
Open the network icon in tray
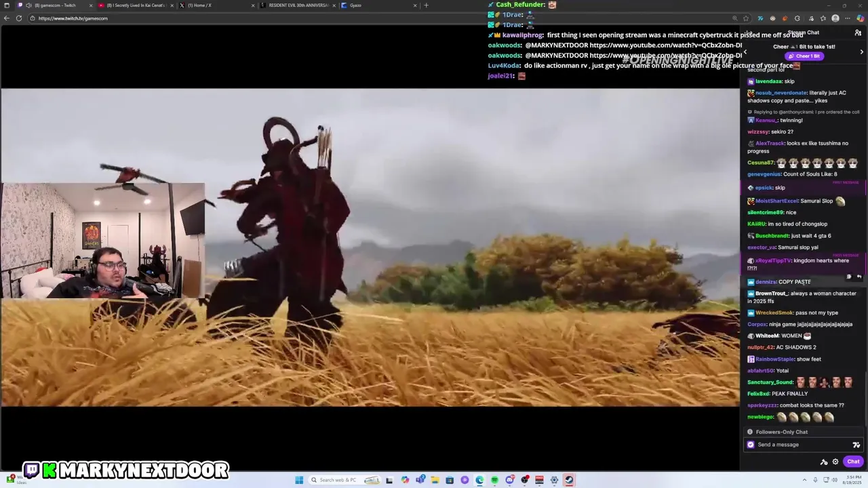826,480
